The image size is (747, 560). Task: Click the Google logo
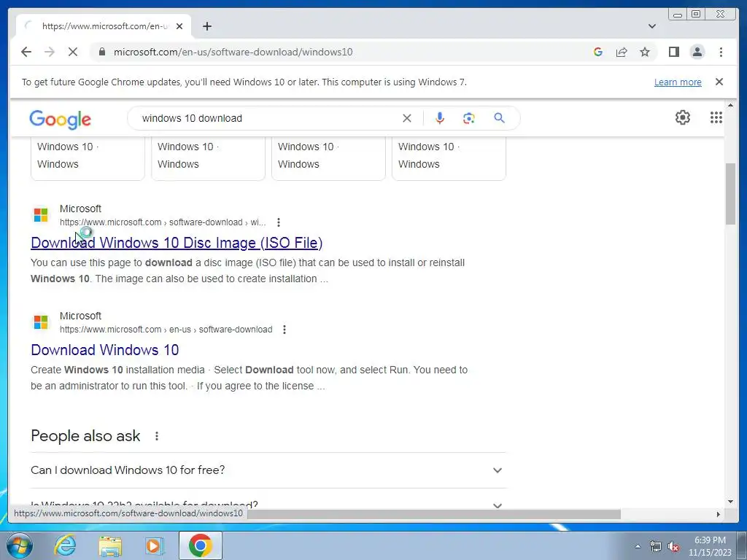[x=60, y=119]
